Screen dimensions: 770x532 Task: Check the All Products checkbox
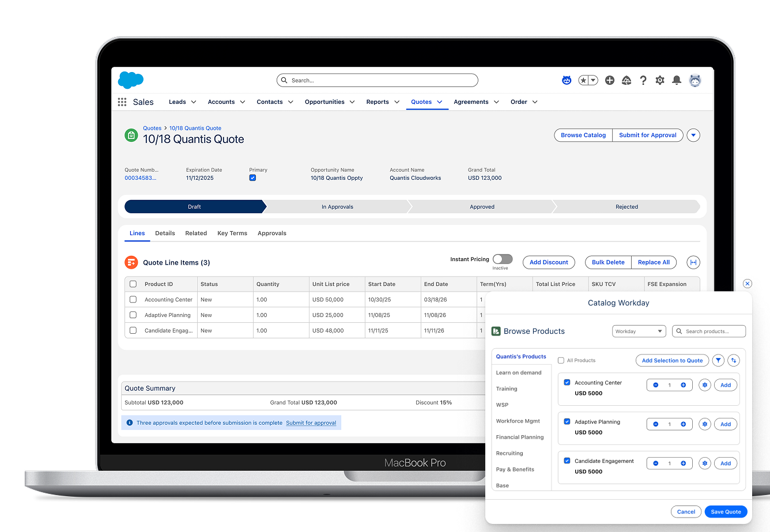[561, 361]
